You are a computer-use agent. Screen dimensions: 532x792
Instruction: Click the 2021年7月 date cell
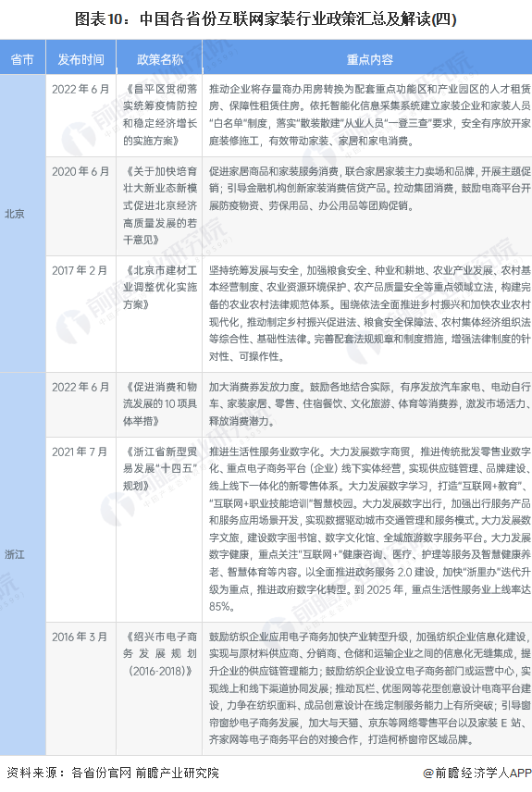coord(80,452)
